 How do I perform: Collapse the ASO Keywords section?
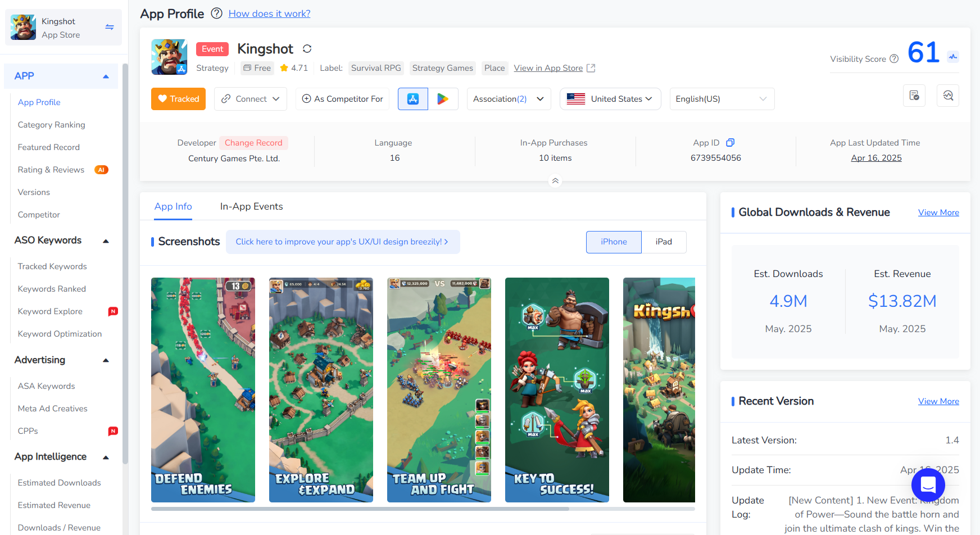click(106, 241)
